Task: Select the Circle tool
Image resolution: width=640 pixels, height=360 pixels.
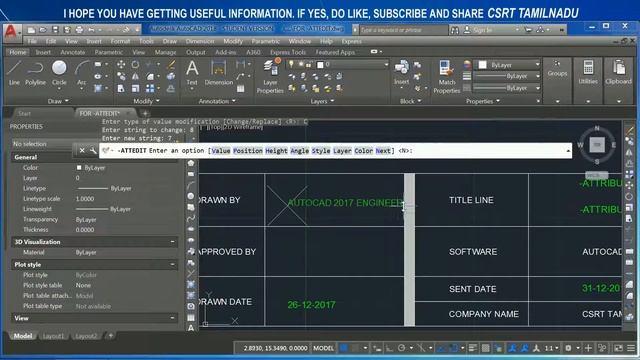Action: click(x=59, y=73)
